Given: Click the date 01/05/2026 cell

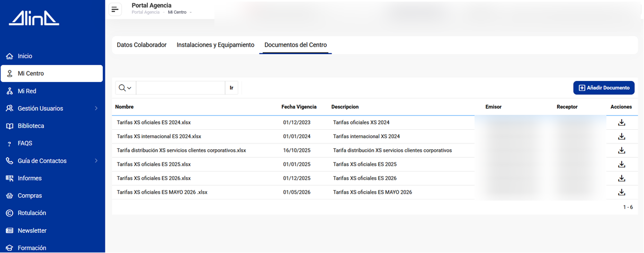Looking at the screenshot, I should pos(297,192).
